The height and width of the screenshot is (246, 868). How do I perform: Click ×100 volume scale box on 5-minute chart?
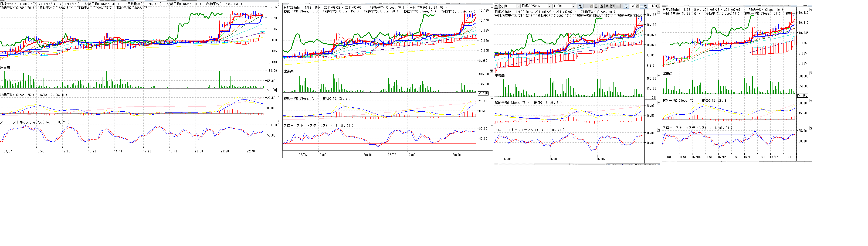point(271,90)
